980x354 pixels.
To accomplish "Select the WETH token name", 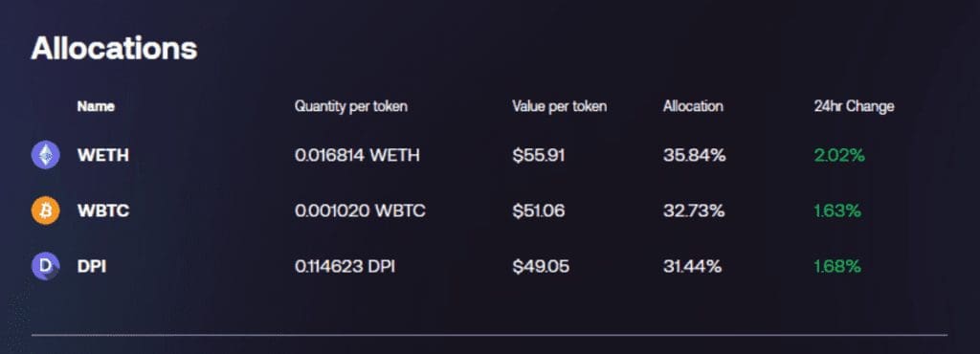I will tap(103, 155).
